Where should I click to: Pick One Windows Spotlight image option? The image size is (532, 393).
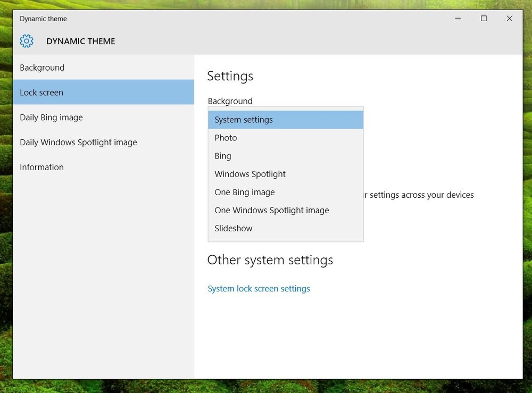[x=272, y=210]
